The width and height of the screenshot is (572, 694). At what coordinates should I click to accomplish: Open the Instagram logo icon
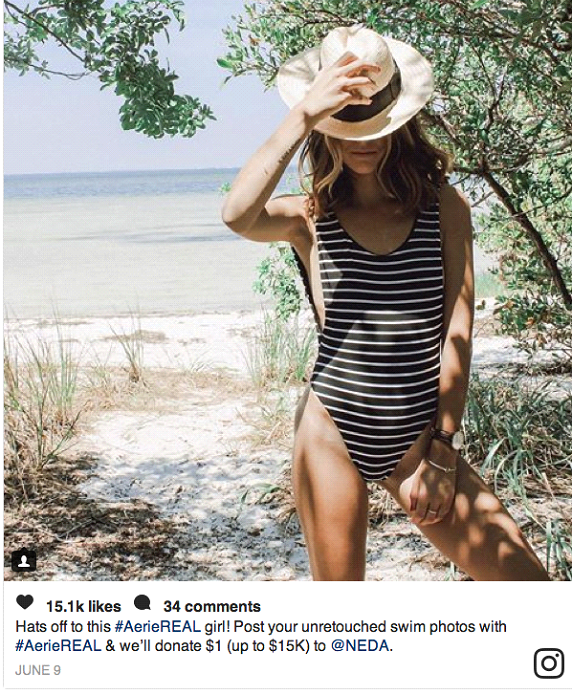[549, 663]
